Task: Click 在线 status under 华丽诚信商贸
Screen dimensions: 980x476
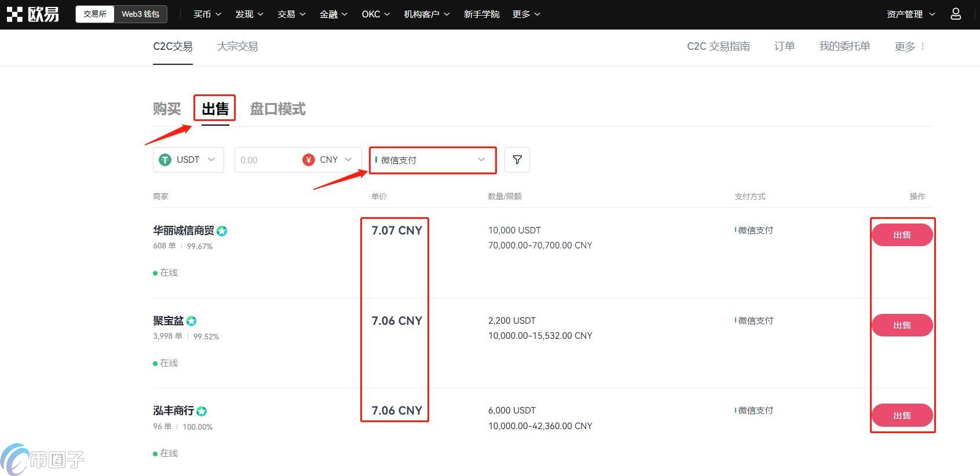Action: point(166,273)
